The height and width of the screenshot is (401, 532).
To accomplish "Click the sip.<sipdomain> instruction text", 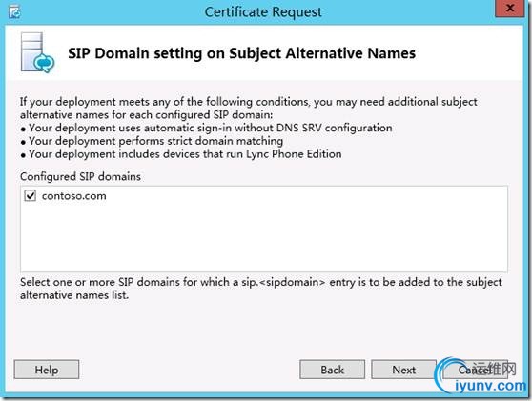I will pos(261,289).
